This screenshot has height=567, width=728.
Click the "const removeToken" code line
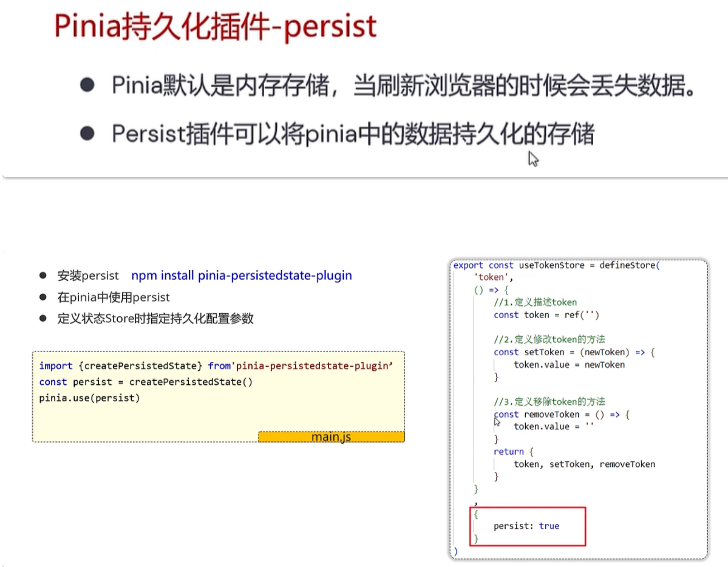(562, 415)
